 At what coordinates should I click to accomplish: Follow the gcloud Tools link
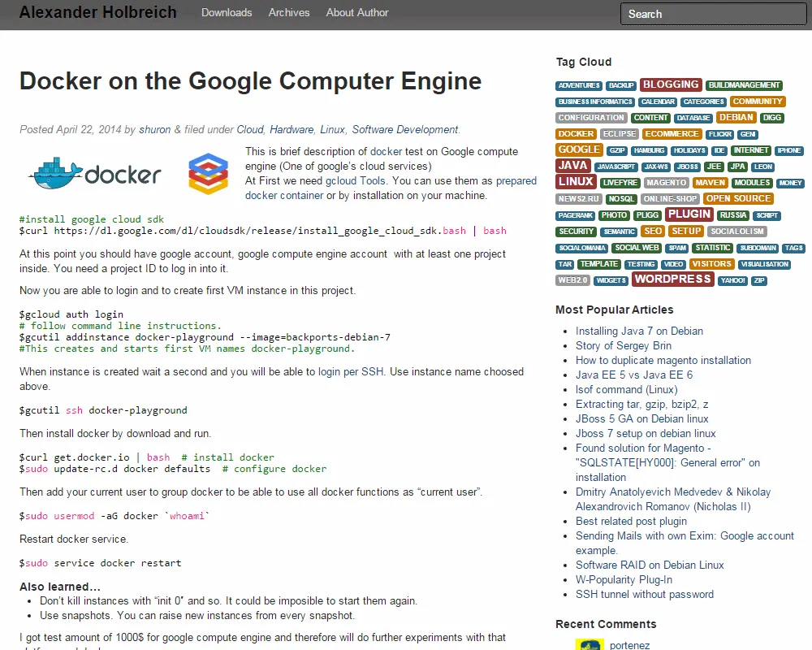356,180
